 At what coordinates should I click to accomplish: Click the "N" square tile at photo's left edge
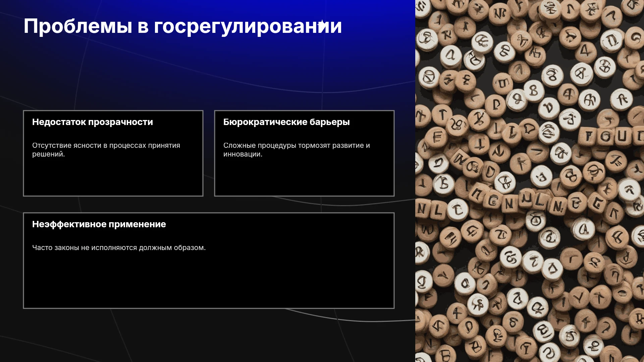(x=422, y=209)
